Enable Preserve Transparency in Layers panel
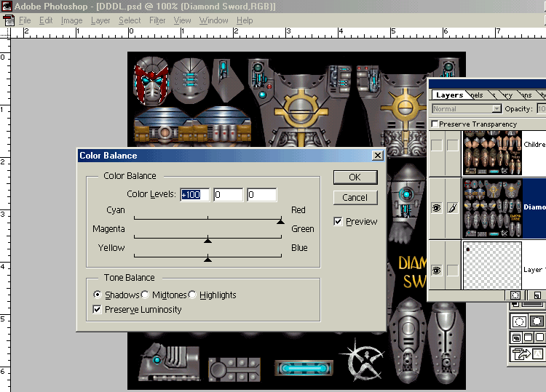Image resolution: width=546 pixels, height=392 pixels. pyautogui.click(x=435, y=124)
